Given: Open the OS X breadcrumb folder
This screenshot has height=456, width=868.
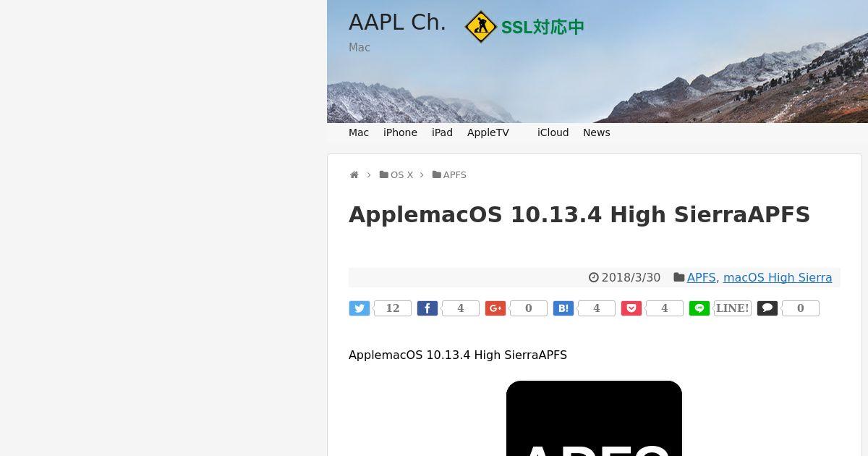Looking at the screenshot, I should [x=396, y=175].
